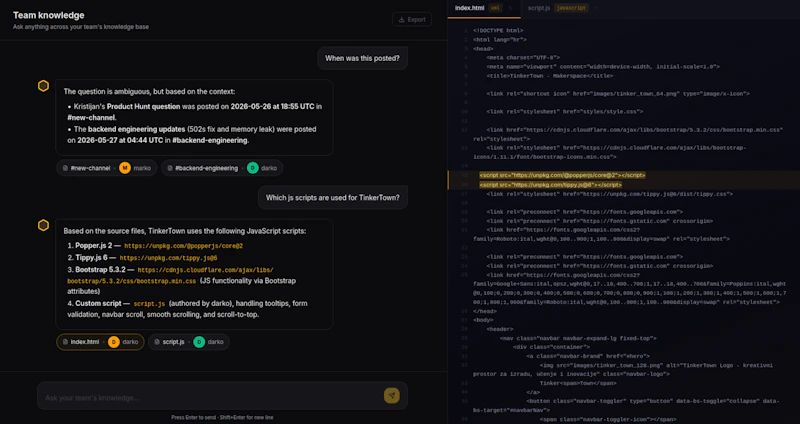Click the script.js inline code in the answer

[x=149, y=304]
